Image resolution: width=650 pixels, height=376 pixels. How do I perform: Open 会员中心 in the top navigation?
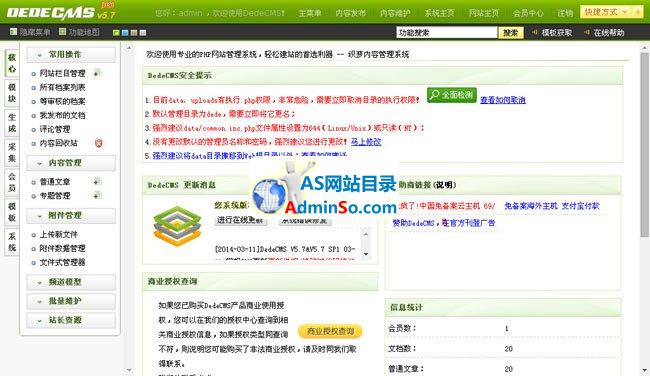click(528, 13)
